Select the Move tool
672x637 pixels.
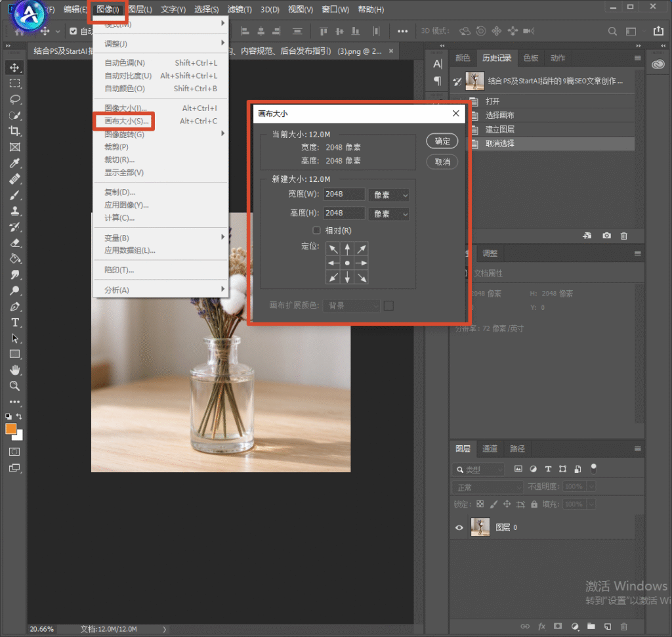[x=14, y=68]
